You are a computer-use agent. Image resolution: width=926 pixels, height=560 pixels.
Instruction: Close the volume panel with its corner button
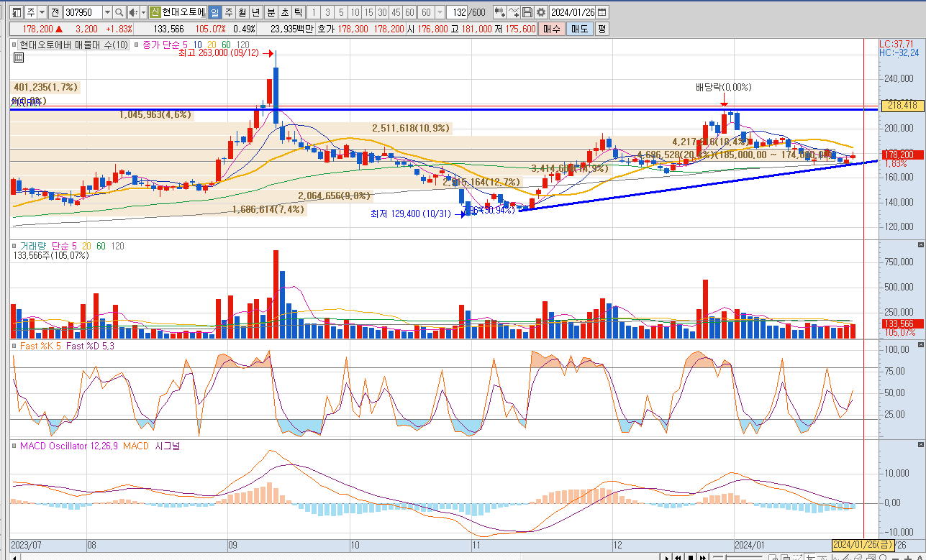920,246
